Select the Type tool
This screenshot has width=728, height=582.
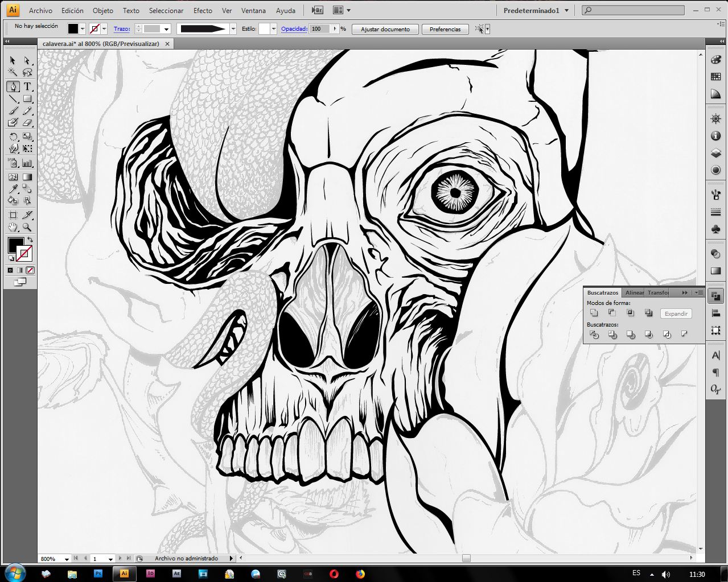[27, 86]
